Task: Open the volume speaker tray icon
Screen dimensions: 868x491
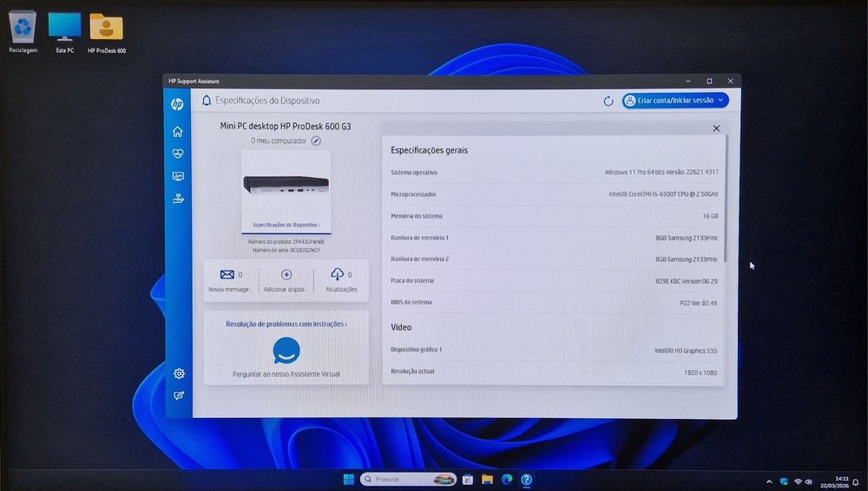Action: [808, 481]
